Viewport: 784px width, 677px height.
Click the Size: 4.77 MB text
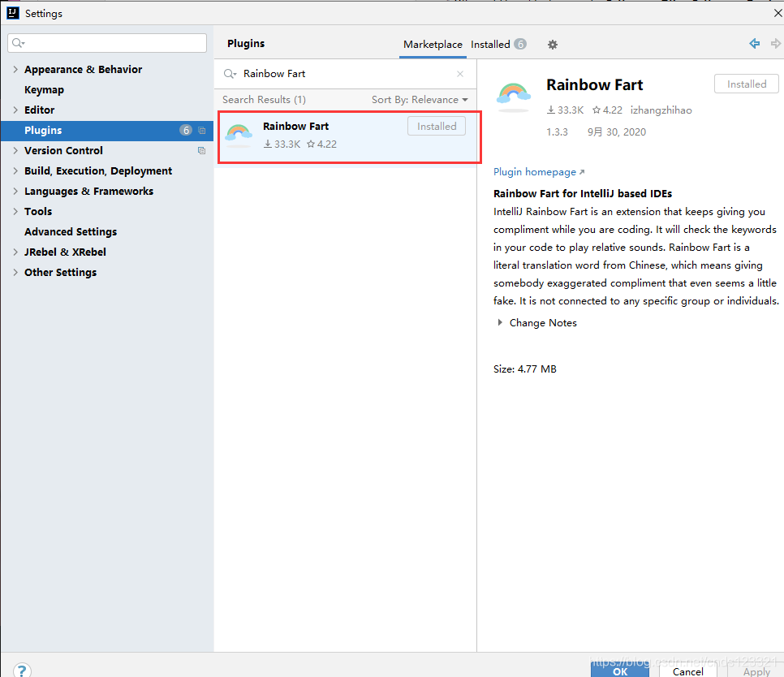click(x=524, y=369)
